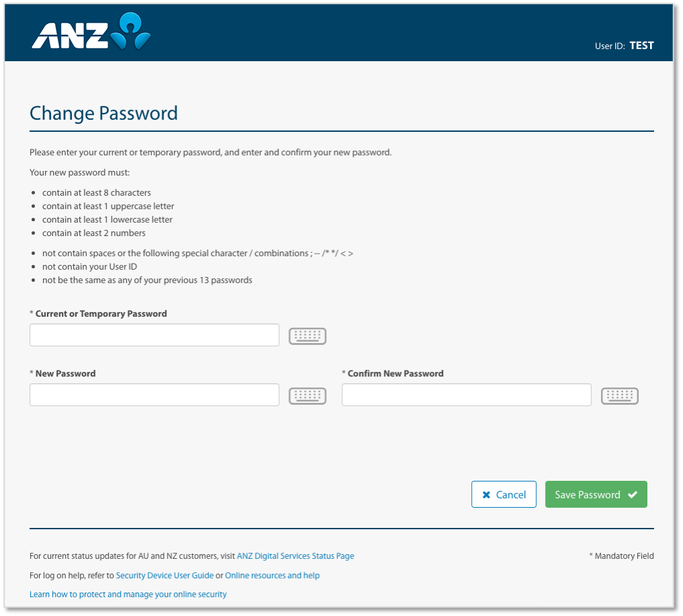Open the online security protection link
The height and width of the screenshot is (616, 683).
[x=128, y=594]
